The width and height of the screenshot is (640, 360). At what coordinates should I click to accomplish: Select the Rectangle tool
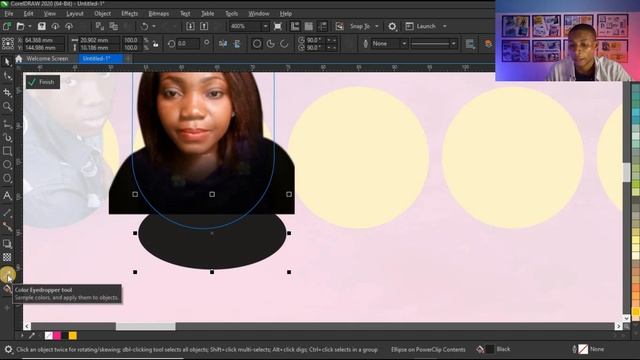[7, 151]
